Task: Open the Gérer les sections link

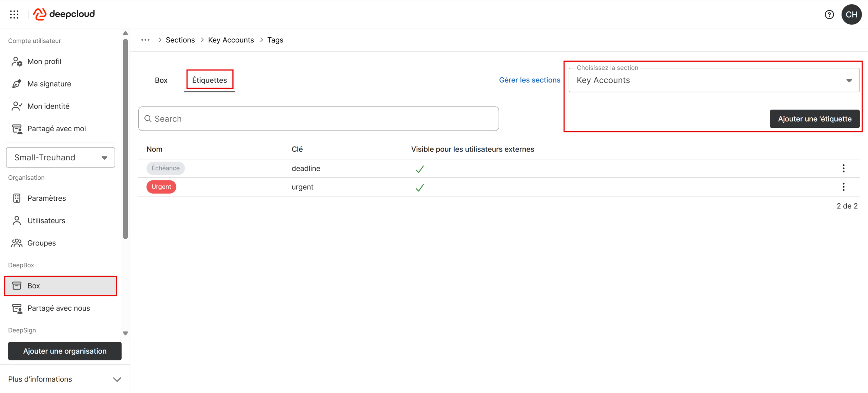Action: point(529,80)
